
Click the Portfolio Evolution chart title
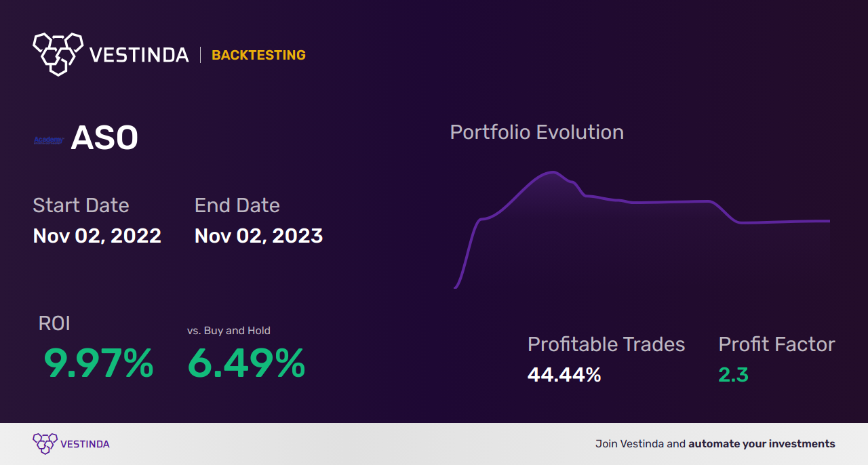[x=537, y=132]
